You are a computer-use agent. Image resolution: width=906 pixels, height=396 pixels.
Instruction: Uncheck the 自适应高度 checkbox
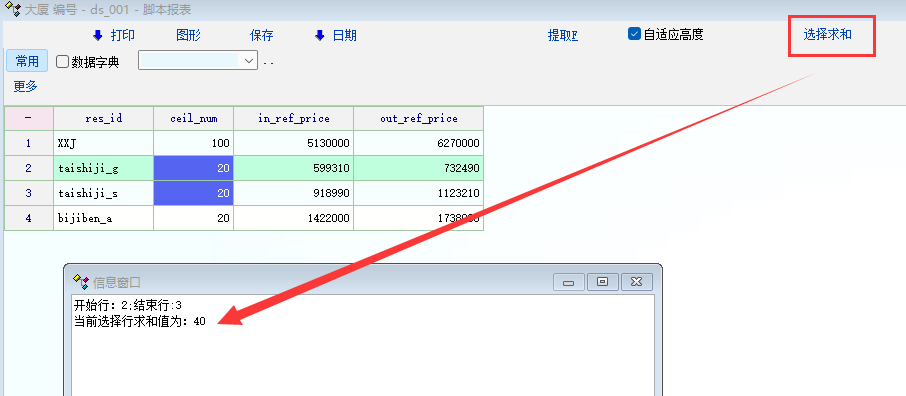point(634,34)
